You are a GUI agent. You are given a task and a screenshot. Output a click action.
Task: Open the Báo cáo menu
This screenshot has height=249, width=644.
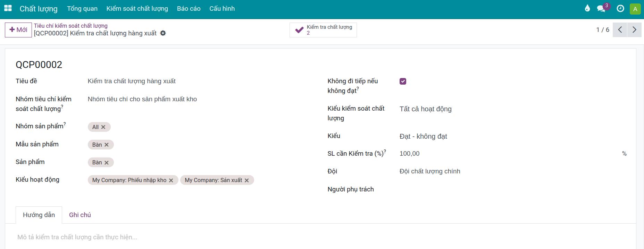click(189, 9)
